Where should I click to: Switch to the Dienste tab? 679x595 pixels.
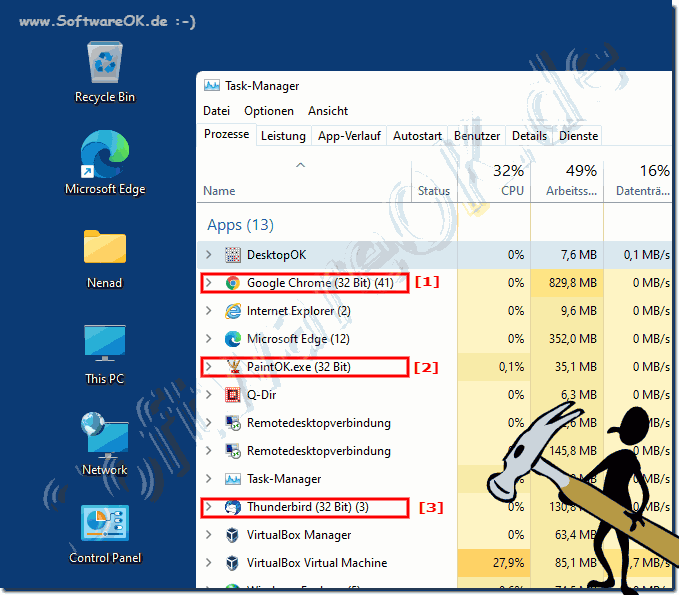[x=579, y=136]
